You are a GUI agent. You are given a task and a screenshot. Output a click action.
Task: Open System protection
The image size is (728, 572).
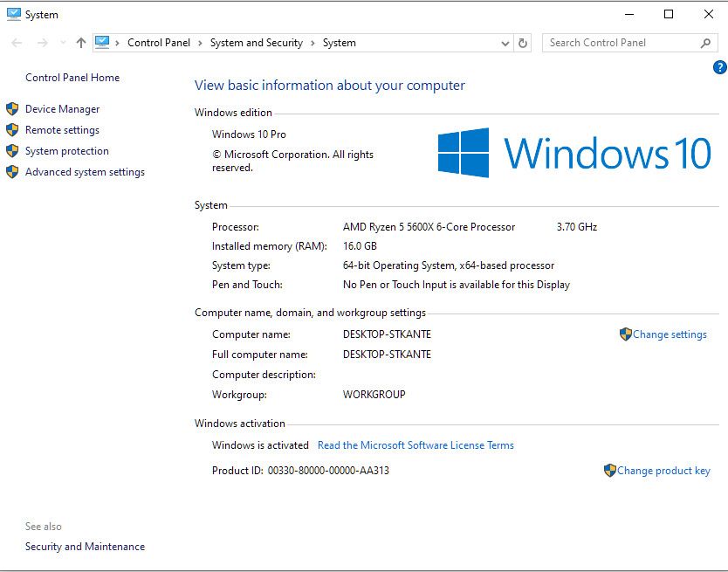point(67,151)
